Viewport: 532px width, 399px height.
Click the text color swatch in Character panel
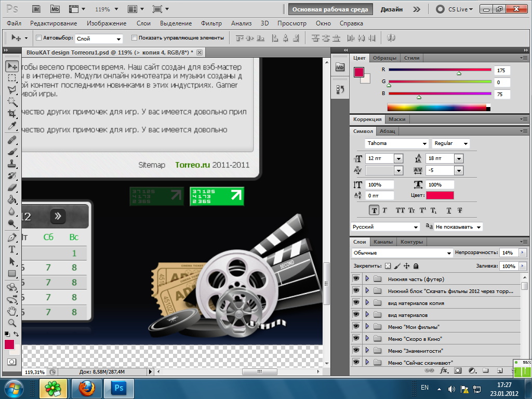(x=440, y=195)
